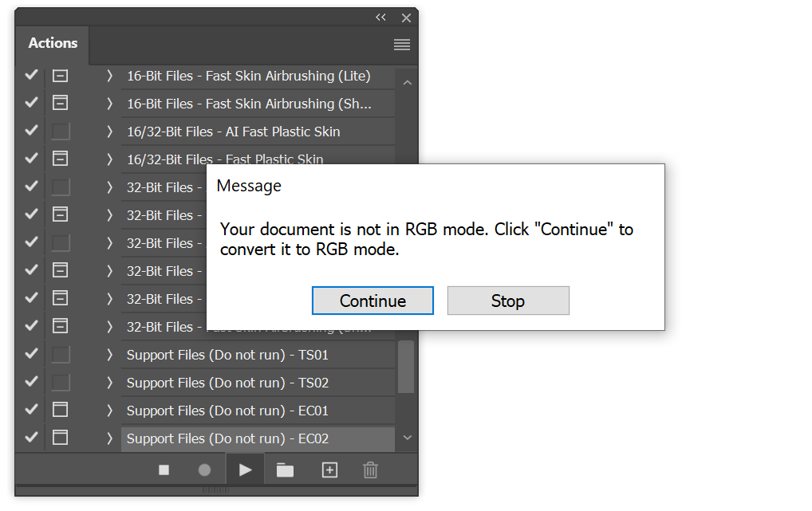This screenshot has height=511, width=812.
Task: Select Support Files (Do not run) - TS02
Action: [258, 383]
